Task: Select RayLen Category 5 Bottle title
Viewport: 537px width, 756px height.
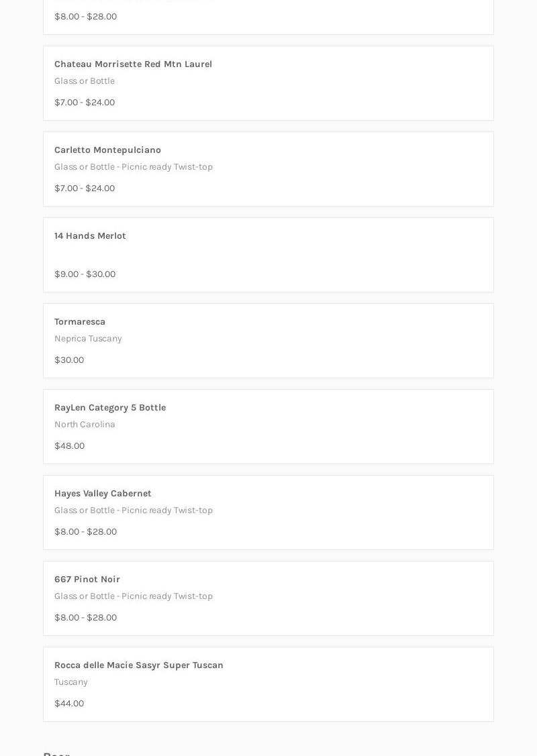Action: [x=110, y=408]
